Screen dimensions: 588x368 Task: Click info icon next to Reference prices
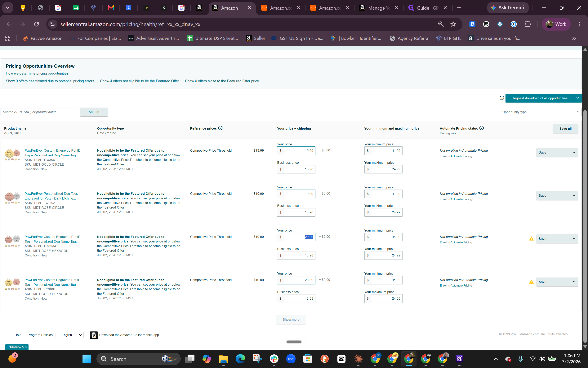pos(220,128)
